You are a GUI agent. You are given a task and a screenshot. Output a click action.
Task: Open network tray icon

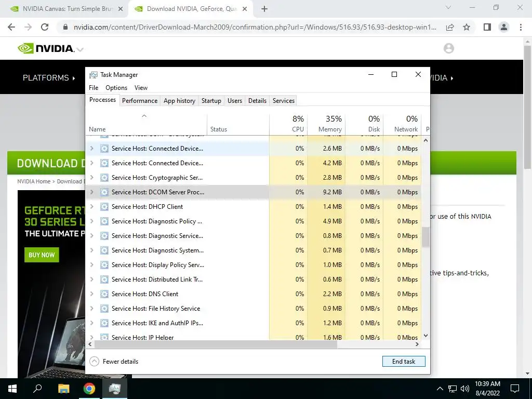point(453,389)
